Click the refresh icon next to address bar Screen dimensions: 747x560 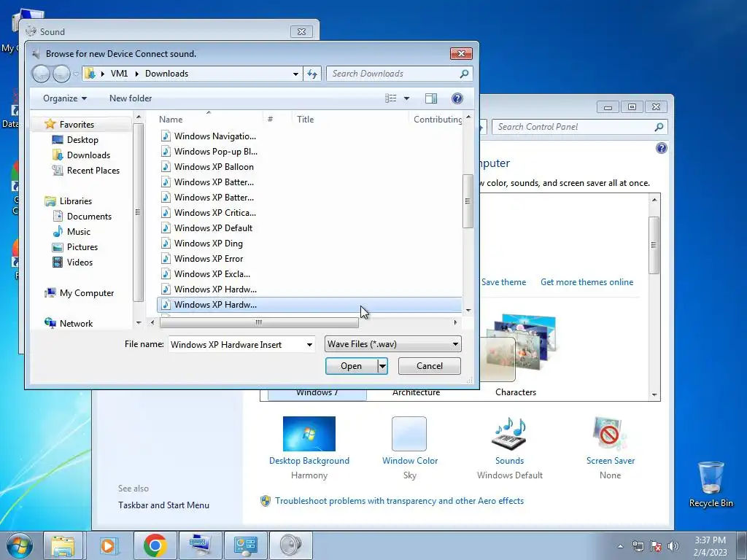click(312, 74)
